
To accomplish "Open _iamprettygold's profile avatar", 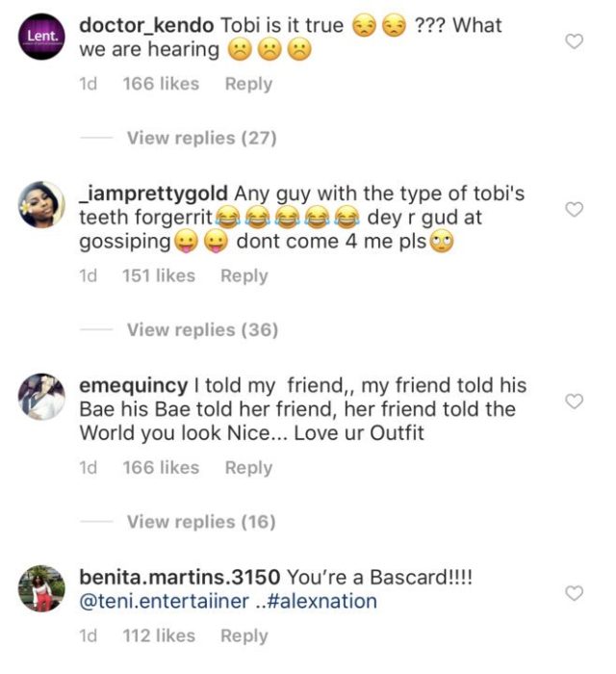I will tap(42, 203).
